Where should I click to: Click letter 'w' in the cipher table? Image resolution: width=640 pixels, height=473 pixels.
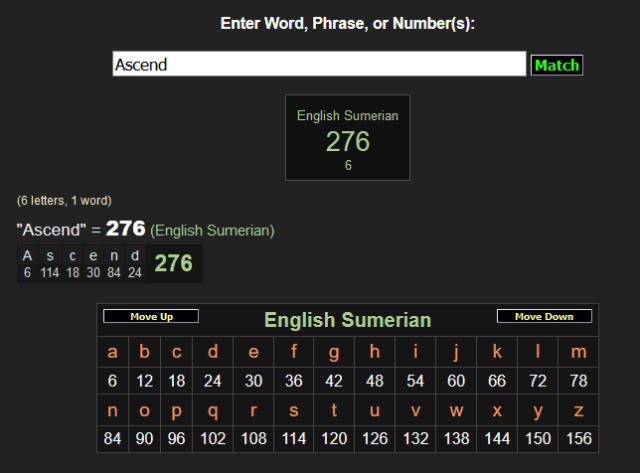click(456, 409)
